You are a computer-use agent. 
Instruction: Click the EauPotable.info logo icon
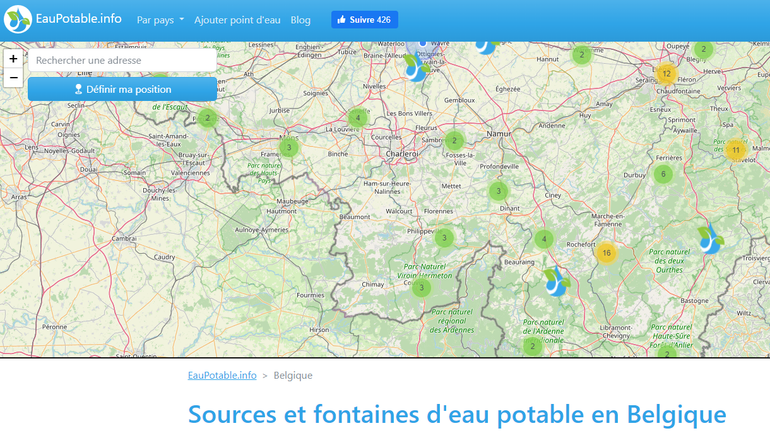[x=17, y=19]
